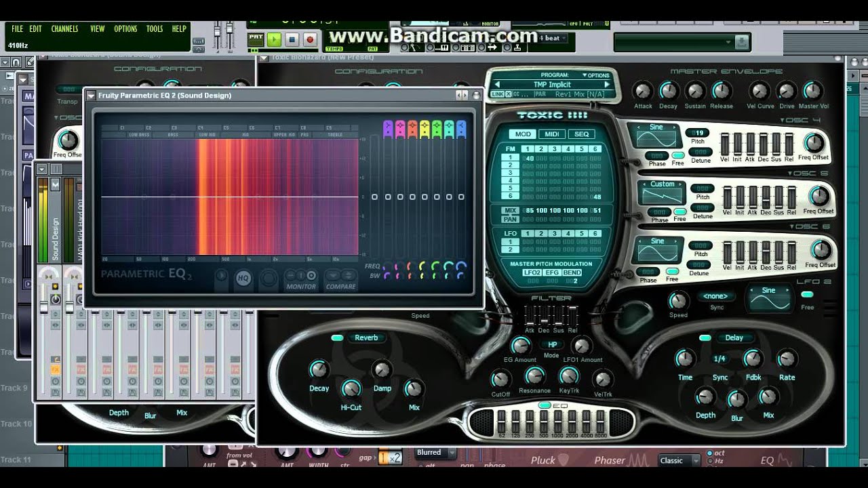Toggle LFO 2 Free switch

807,295
